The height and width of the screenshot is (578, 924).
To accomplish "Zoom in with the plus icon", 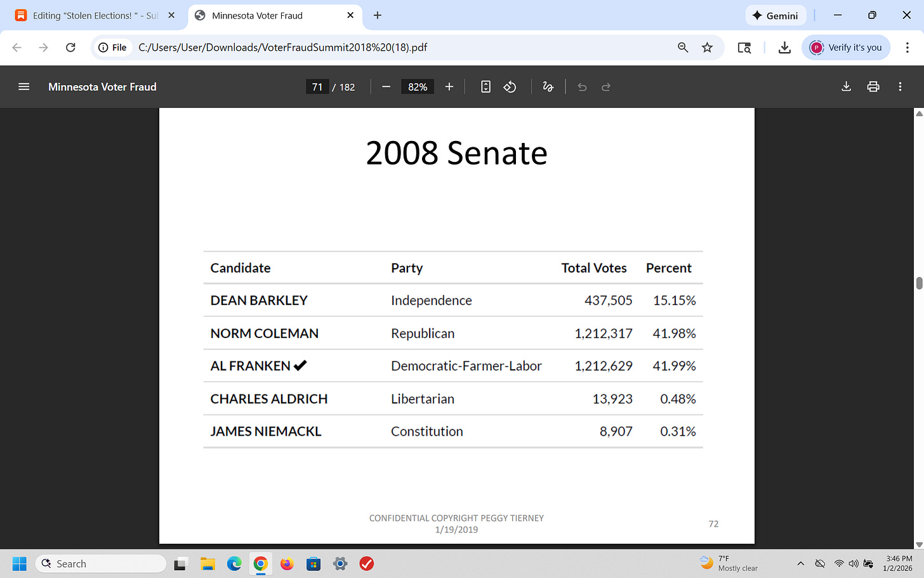I will 449,87.
